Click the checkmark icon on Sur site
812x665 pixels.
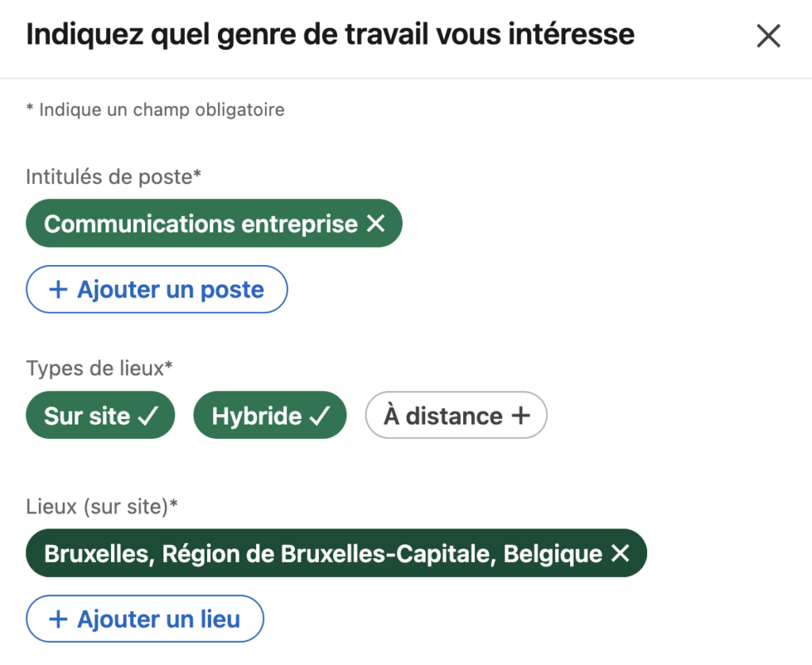pyautogui.click(x=148, y=417)
